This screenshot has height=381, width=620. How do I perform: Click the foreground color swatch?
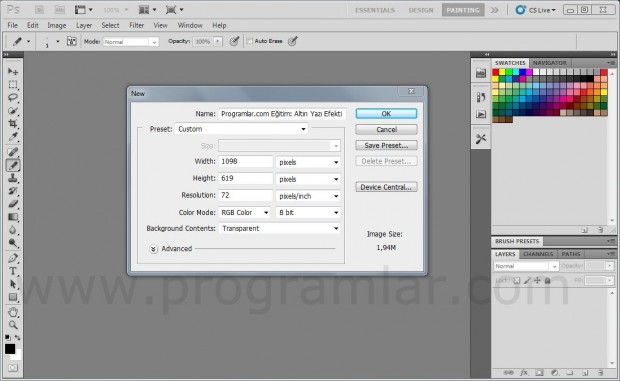point(10,349)
